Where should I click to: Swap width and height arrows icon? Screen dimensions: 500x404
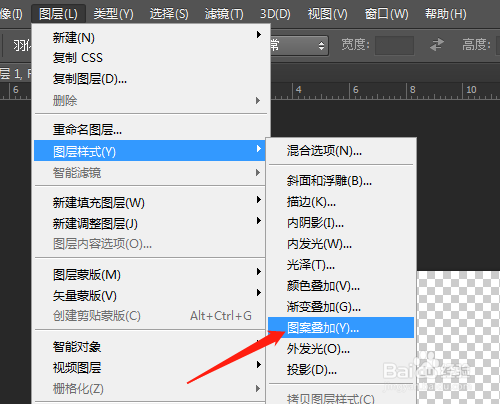(x=437, y=45)
